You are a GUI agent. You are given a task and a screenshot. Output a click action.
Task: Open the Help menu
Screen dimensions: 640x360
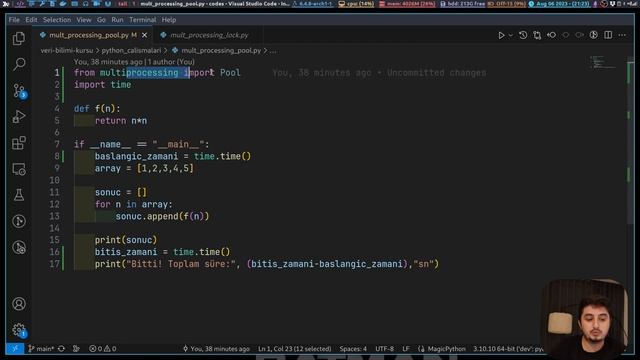169,20
